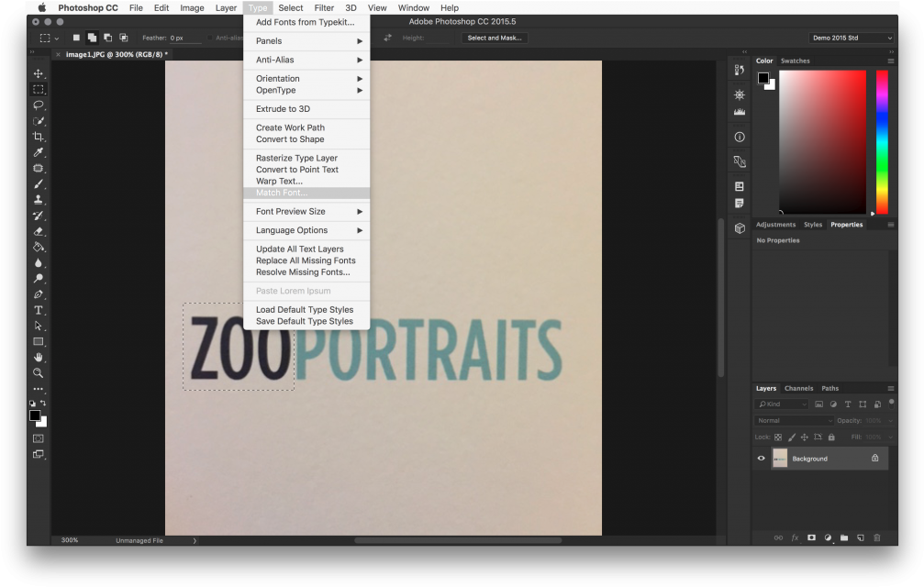This screenshot has height=587, width=924.
Task: Select the Paint Bucket tool
Action: coord(39,248)
